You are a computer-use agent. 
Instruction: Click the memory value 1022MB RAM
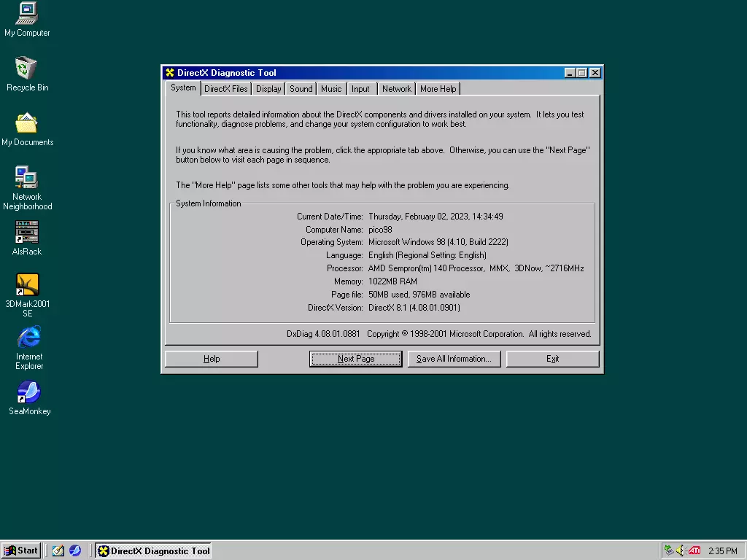392,281
